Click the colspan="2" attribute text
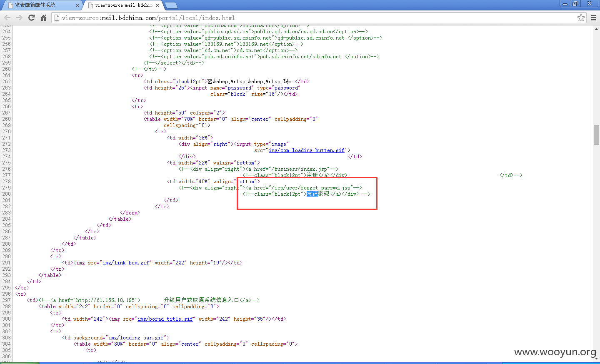The image size is (600, 364). click(206, 113)
